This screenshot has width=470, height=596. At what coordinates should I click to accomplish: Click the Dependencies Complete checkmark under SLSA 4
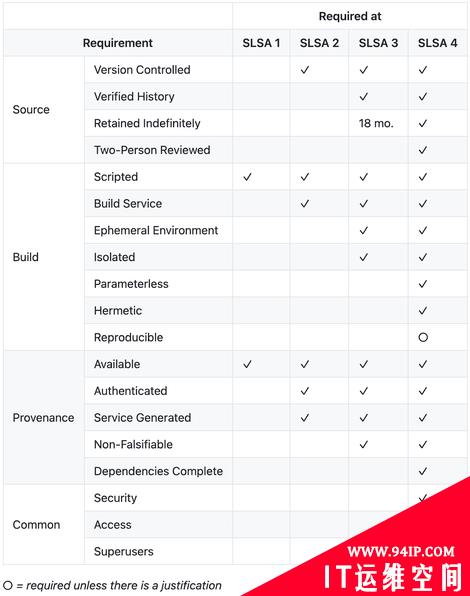point(423,472)
